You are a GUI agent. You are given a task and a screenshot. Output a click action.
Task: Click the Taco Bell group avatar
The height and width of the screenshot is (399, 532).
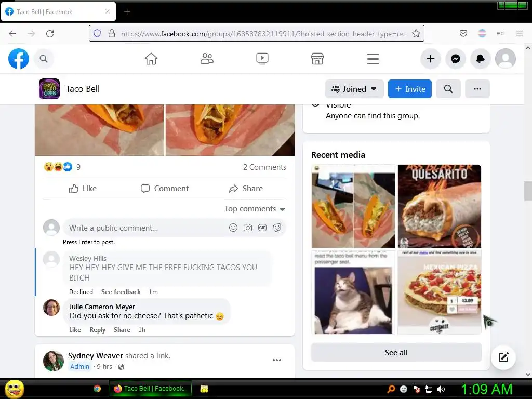(x=49, y=89)
